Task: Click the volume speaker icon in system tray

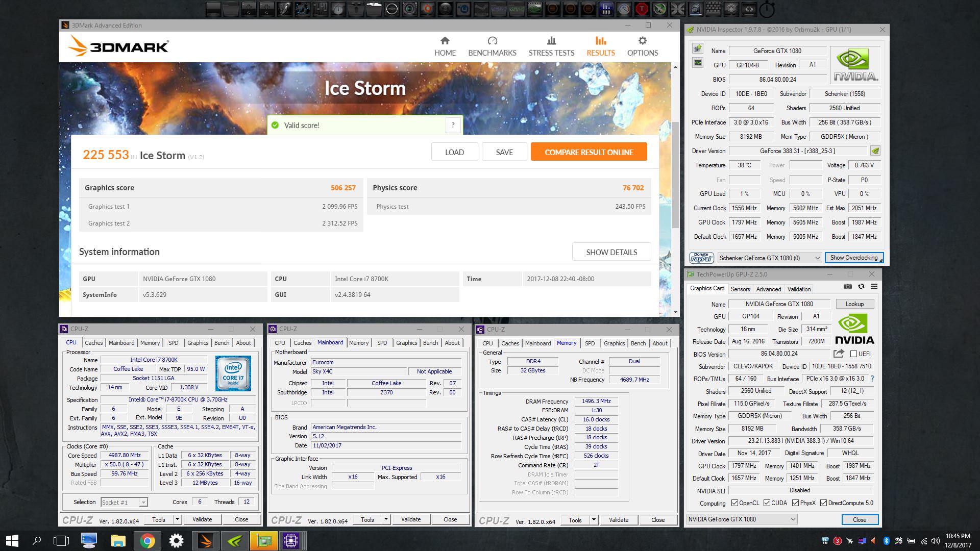Action: [x=936, y=541]
